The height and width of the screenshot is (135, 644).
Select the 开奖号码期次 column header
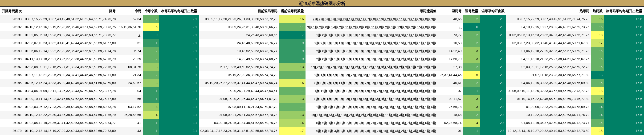pyautogui.click(x=12, y=11)
